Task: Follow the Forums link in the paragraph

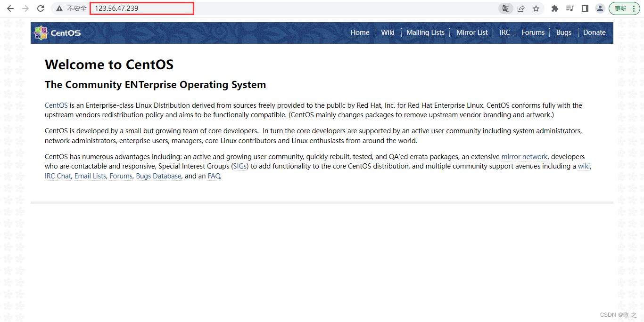Action: coord(121,176)
